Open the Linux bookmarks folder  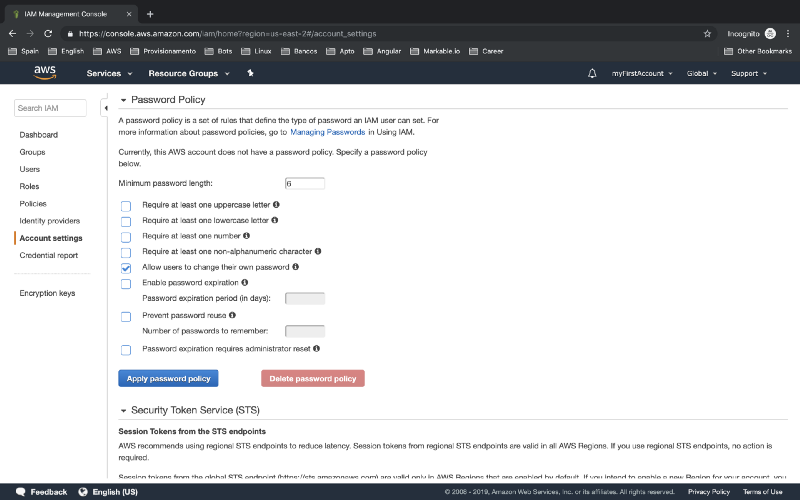pos(257,51)
